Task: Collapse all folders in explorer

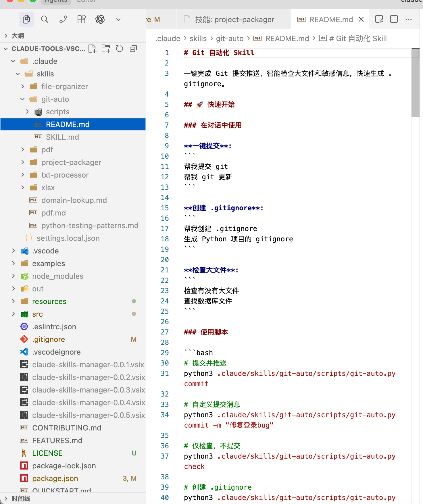Action: tap(133, 49)
